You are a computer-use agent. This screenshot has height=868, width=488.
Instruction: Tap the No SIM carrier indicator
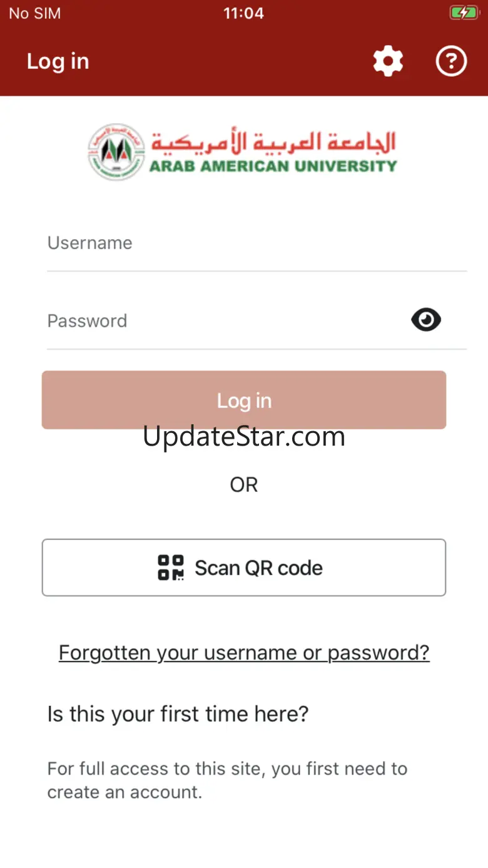[x=35, y=13]
